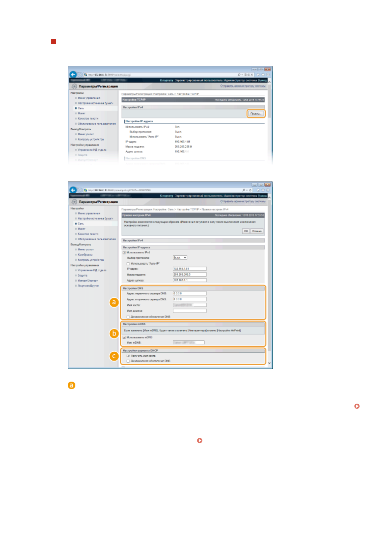The width and height of the screenshot is (392, 554).
Task: Click the OK button to apply IPv4 changes
Action: click(x=246, y=231)
